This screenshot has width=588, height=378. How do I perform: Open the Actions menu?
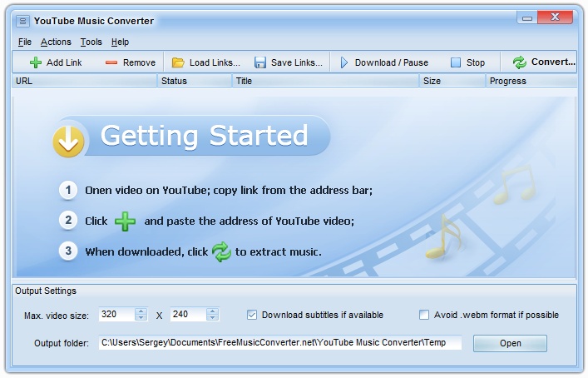[56, 42]
